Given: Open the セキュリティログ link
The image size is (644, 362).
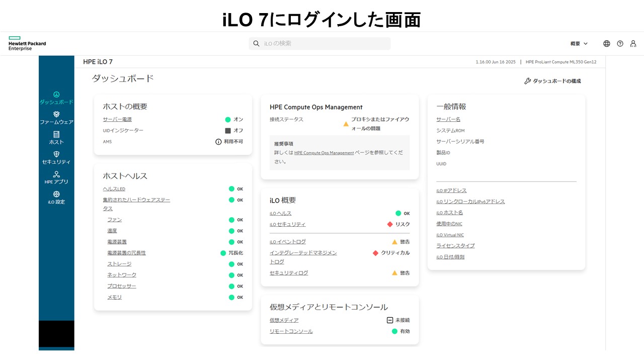Looking at the screenshot, I should [x=289, y=273].
